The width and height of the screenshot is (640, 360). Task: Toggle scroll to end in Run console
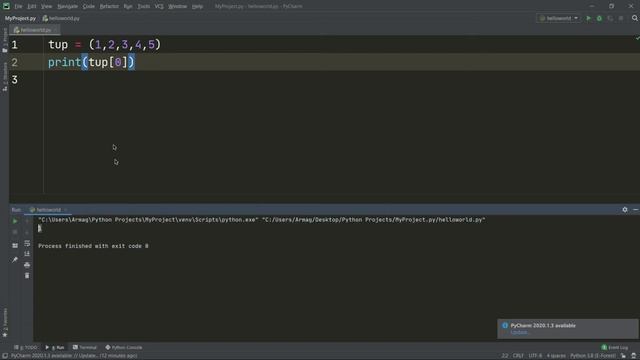pyautogui.click(x=27, y=254)
